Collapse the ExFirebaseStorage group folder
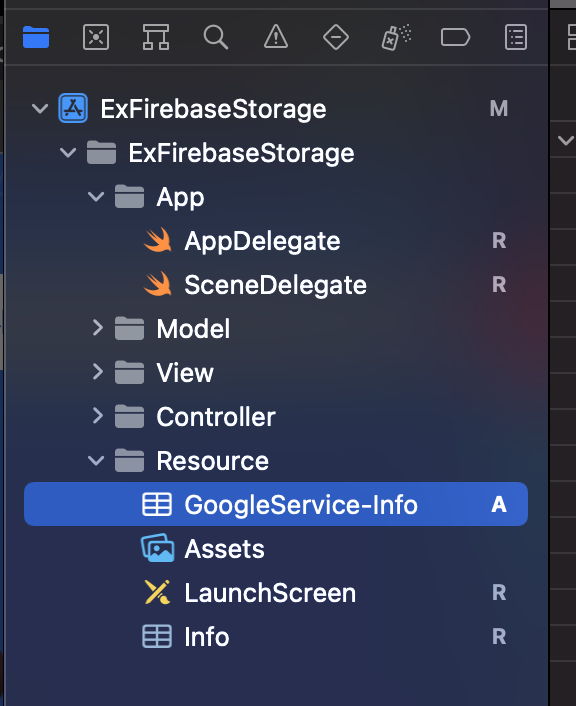Screen dimensions: 576x706 68,153
